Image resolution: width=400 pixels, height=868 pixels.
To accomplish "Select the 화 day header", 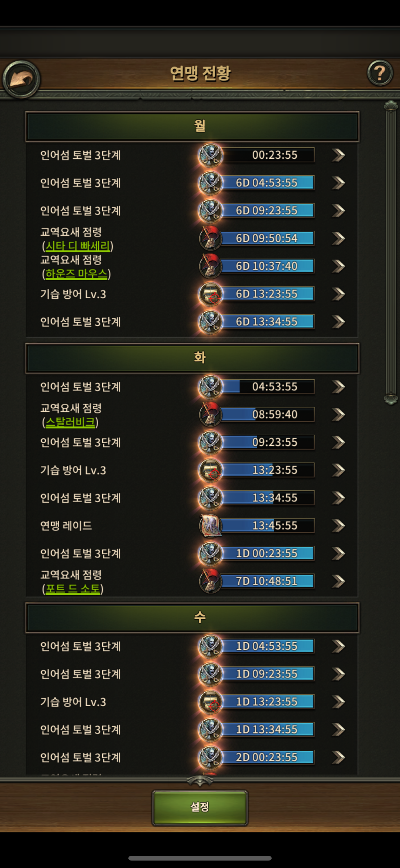I will (192, 358).
